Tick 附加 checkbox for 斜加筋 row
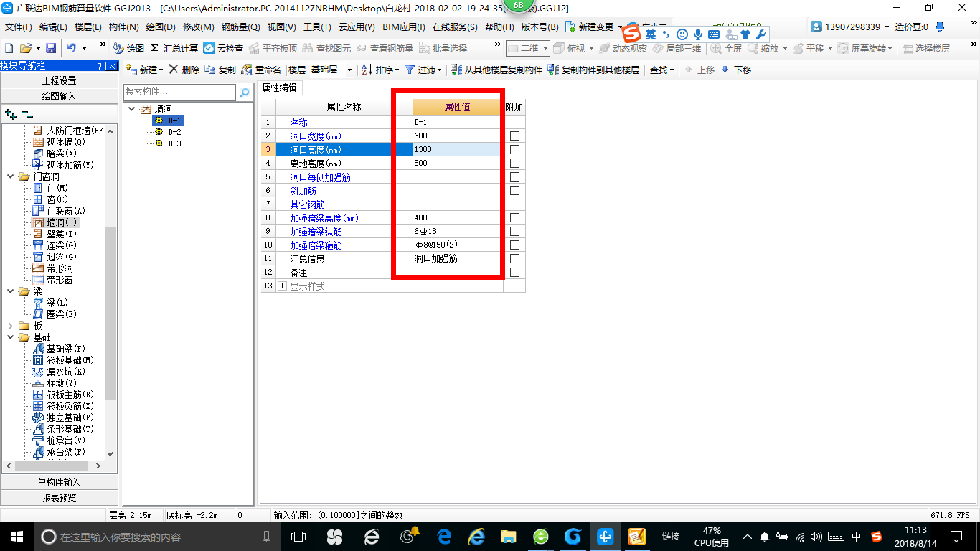The width and height of the screenshot is (980, 551). tap(514, 191)
